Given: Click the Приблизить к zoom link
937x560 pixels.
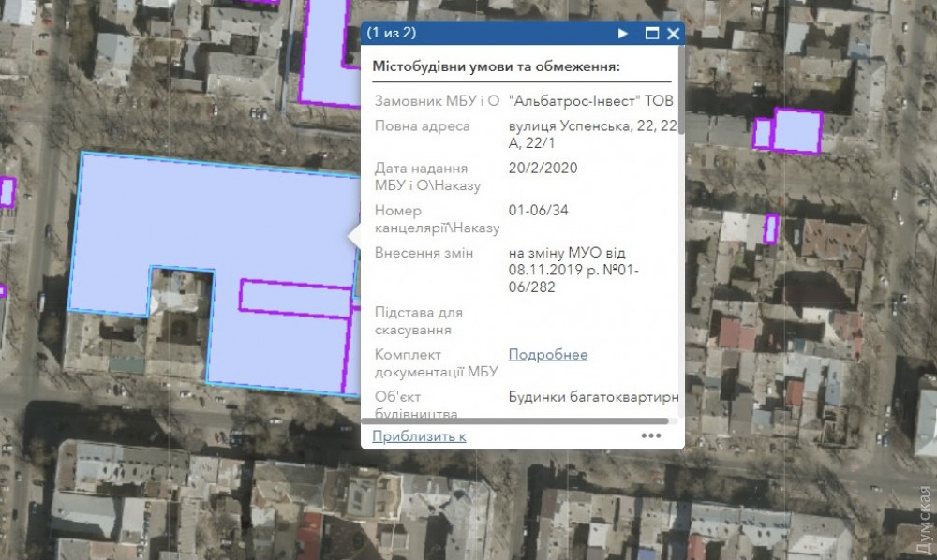Looking at the screenshot, I should tap(419, 436).
